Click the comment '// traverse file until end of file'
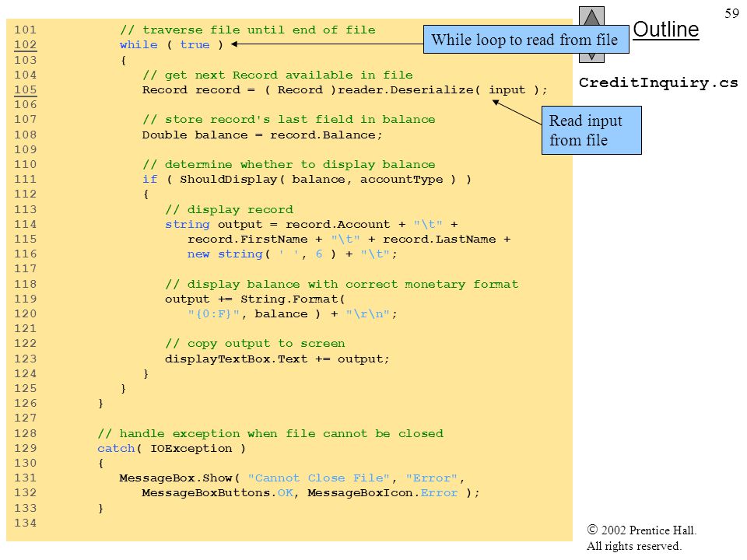This screenshot has height=560, width=747. 247,30
